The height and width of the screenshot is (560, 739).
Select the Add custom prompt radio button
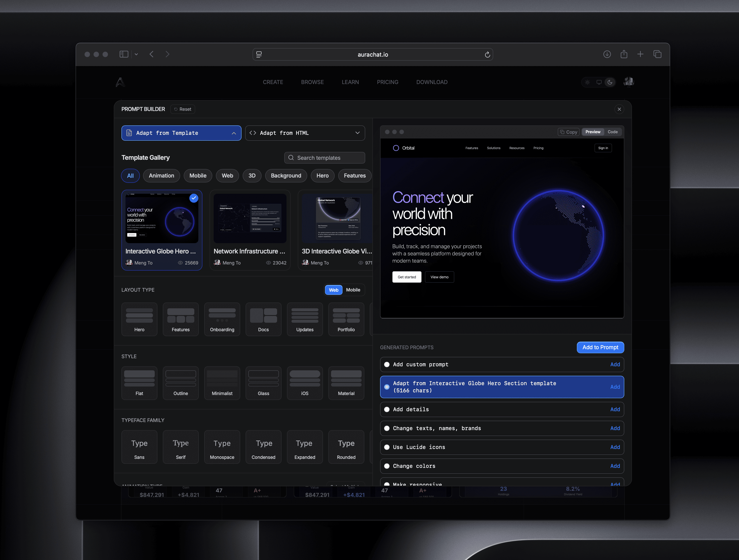tap(387, 364)
